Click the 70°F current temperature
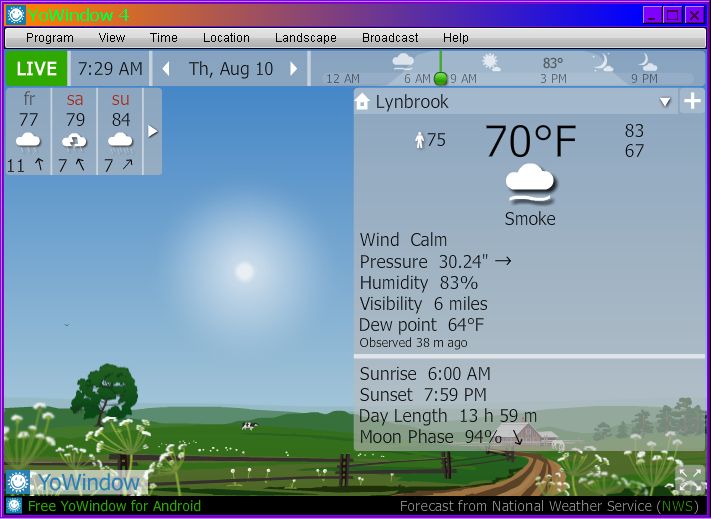Image resolution: width=711 pixels, height=519 pixels. click(530, 141)
